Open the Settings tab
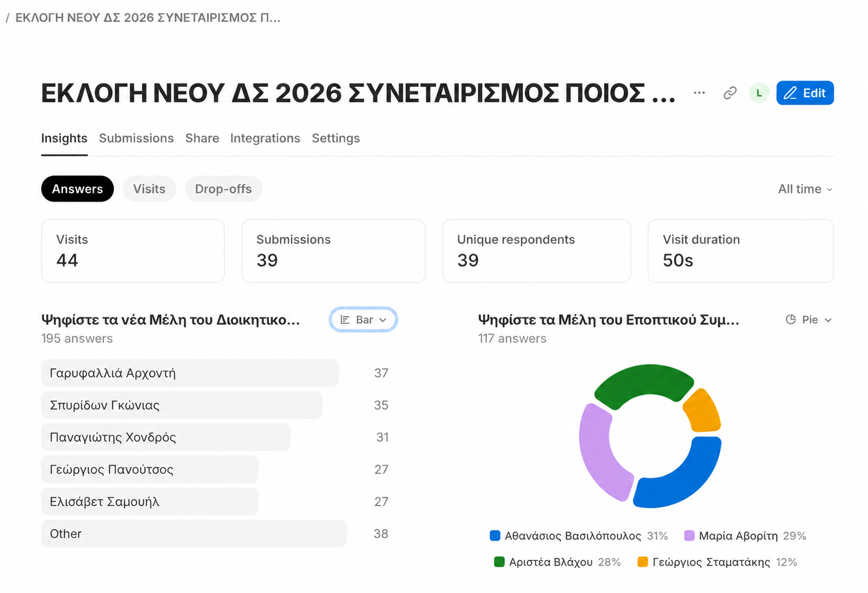The width and height of the screenshot is (868, 593). [x=336, y=138]
